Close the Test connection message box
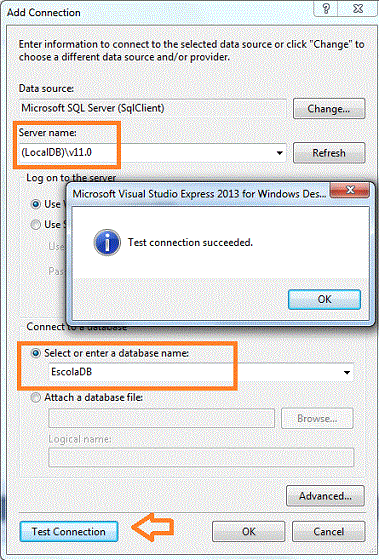This screenshot has width=379, height=560. click(x=350, y=190)
